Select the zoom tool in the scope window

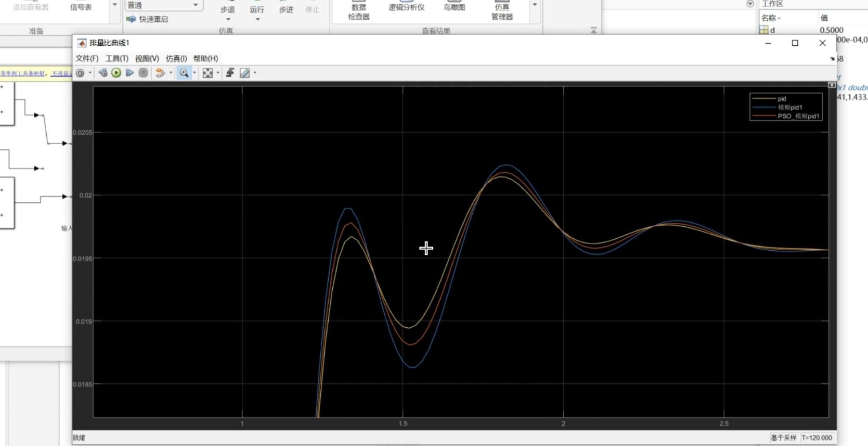tap(184, 73)
